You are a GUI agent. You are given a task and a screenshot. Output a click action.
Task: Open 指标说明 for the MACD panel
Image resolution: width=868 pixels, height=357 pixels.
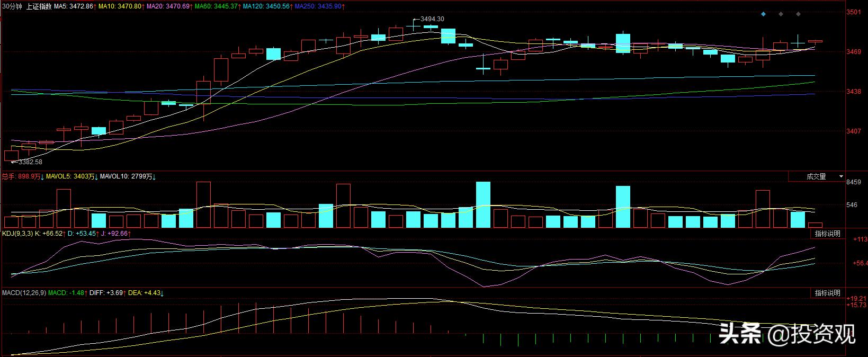(827, 293)
